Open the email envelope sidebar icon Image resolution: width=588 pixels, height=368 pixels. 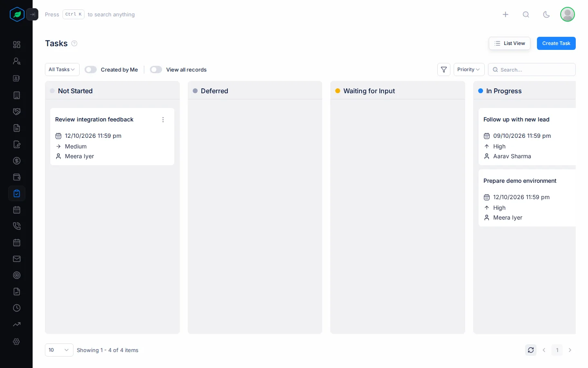(17, 259)
